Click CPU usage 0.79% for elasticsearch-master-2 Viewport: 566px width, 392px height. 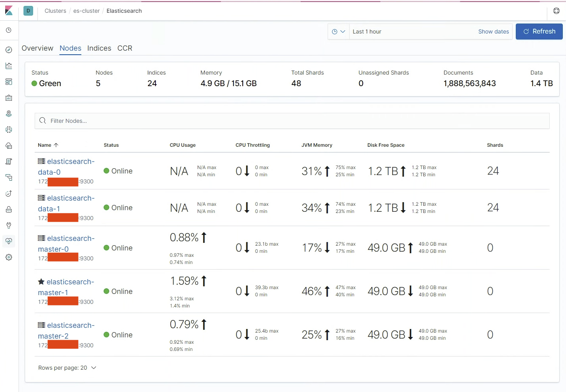click(184, 324)
